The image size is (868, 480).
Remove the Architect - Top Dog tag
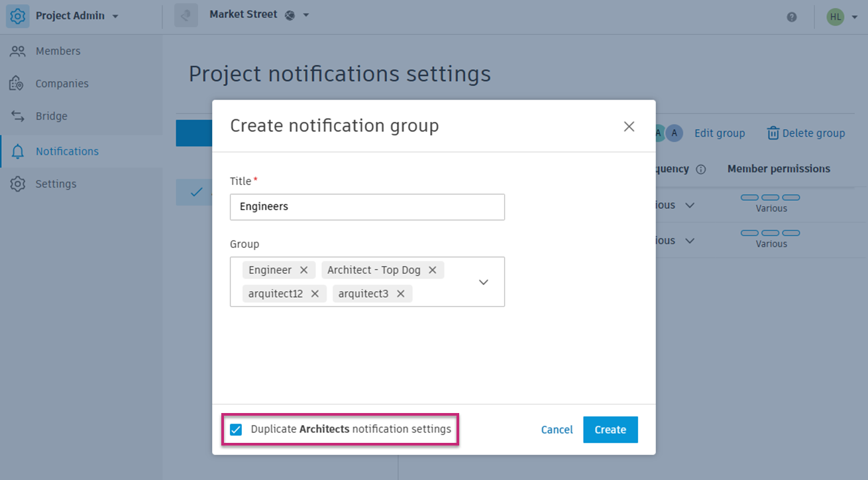pos(432,270)
